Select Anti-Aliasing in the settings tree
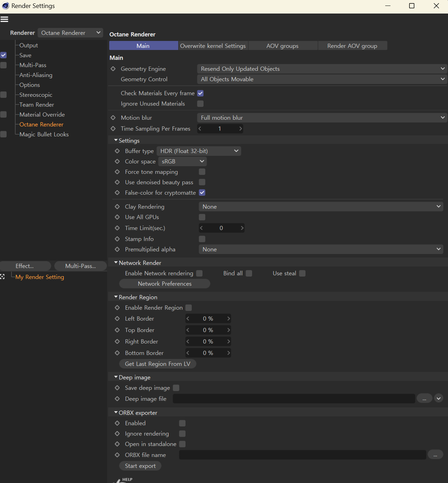The width and height of the screenshot is (448, 483). tap(36, 75)
